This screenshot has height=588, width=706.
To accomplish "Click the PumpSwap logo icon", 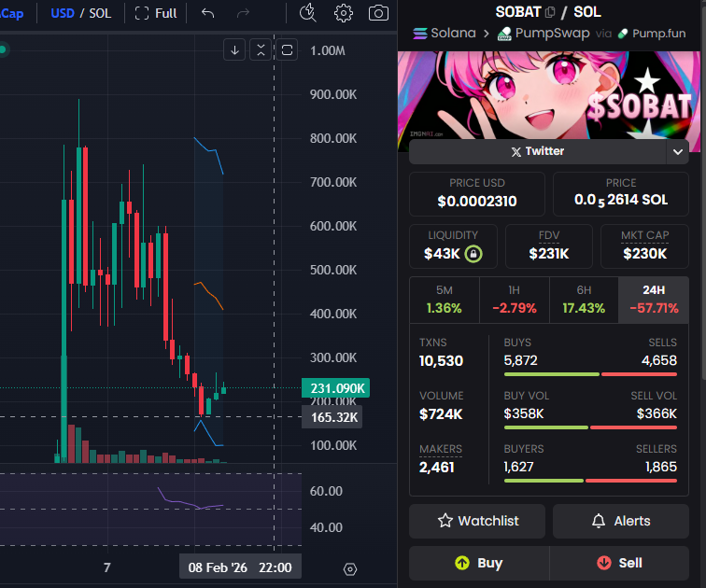I will click(x=504, y=34).
